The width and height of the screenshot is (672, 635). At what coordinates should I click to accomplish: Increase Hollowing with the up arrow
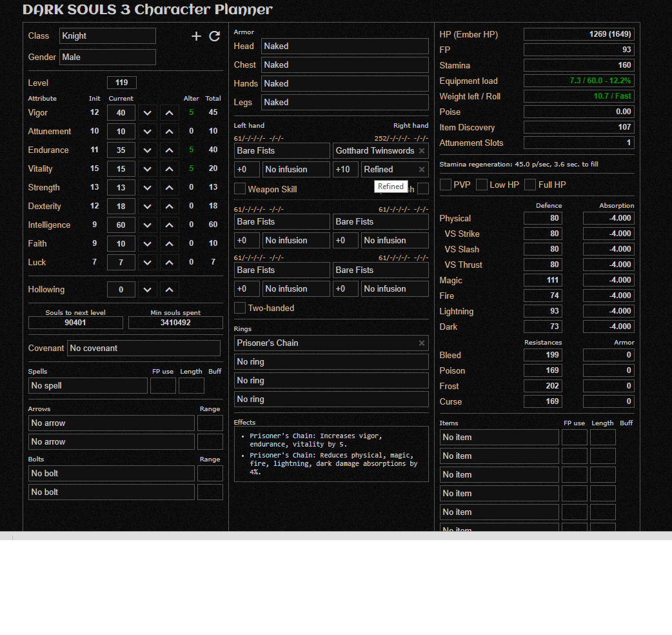(169, 290)
